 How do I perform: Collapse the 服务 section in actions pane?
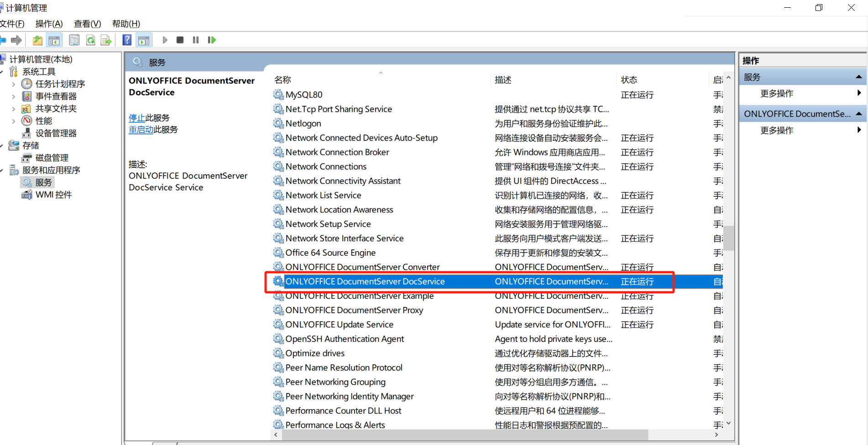(858, 77)
